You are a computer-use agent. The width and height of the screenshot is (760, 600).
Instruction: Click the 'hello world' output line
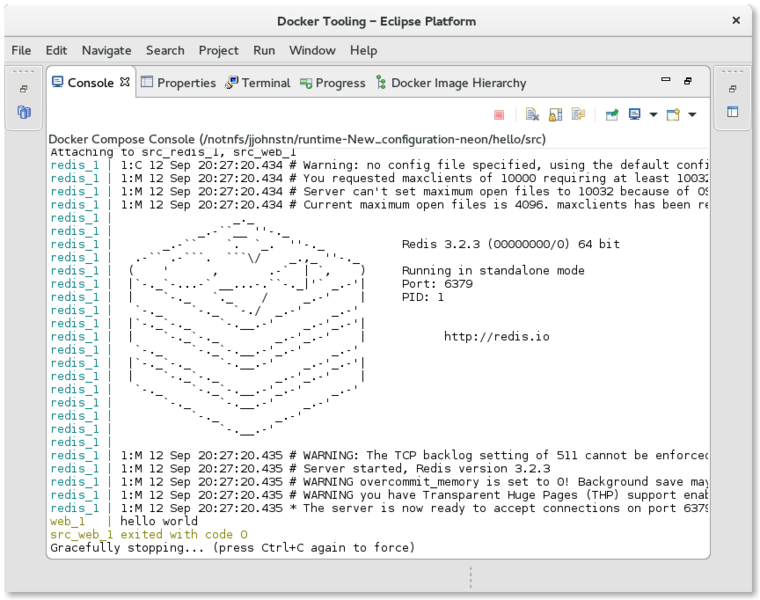coord(159,521)
